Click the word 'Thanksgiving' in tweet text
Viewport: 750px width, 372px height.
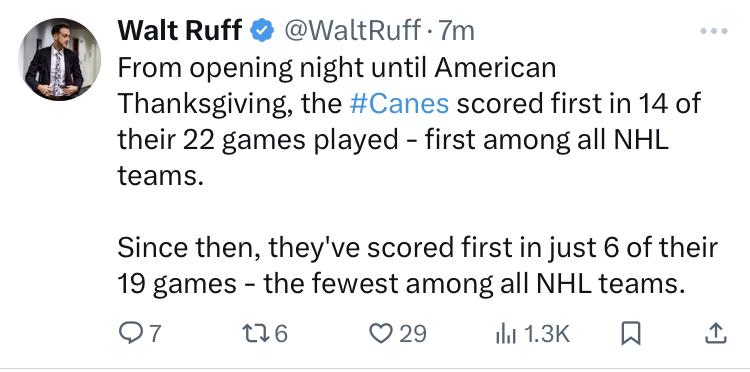205,104
